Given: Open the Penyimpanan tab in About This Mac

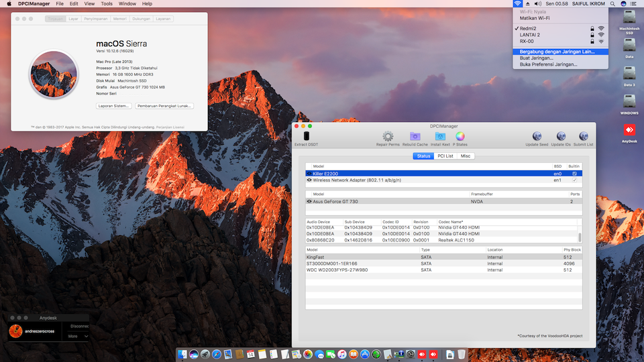Looking at the screenshot, I should click(x=96, y=19).
